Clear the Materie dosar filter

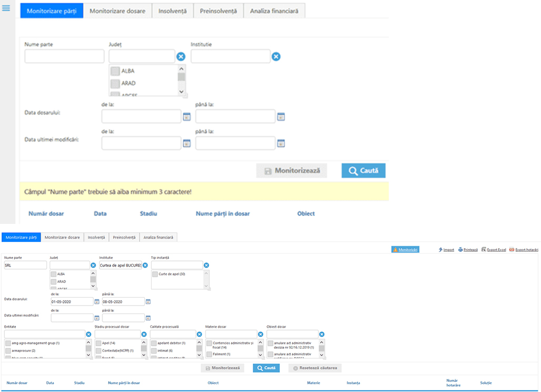pyautogui.click(x=260, y=334)
